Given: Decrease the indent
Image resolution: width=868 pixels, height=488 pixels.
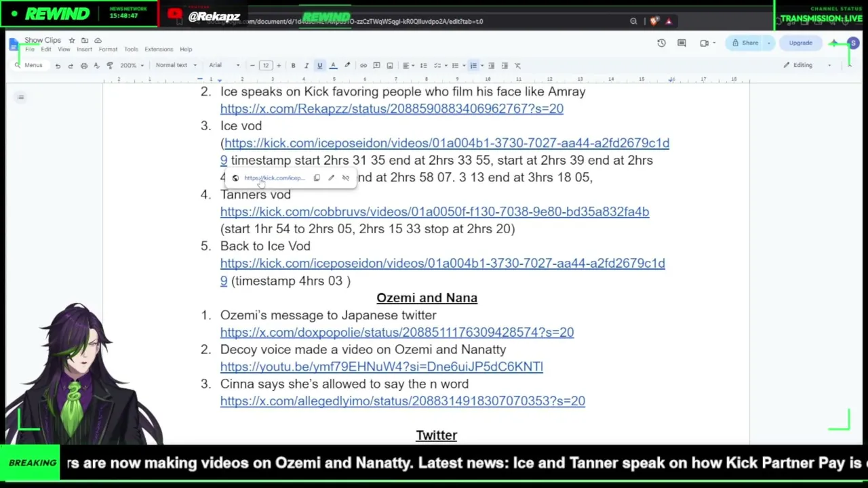Looking at the screenshot, I should coord(492,66).
